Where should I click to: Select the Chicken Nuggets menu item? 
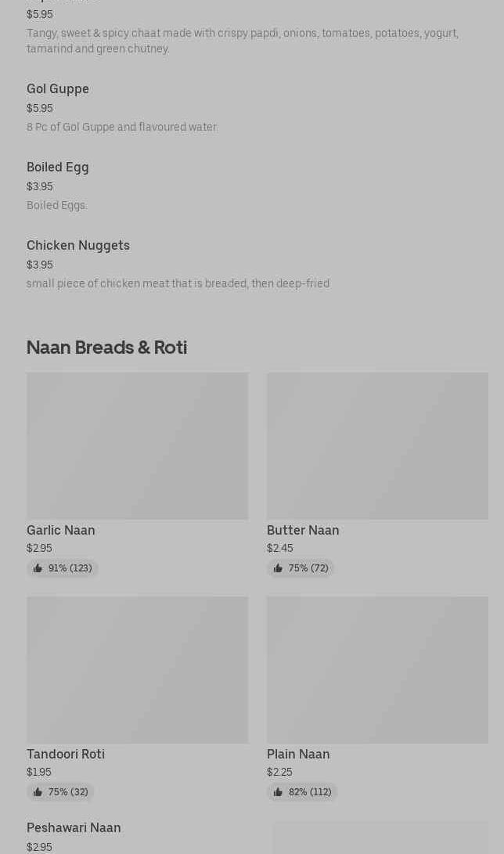click(78, 246)
